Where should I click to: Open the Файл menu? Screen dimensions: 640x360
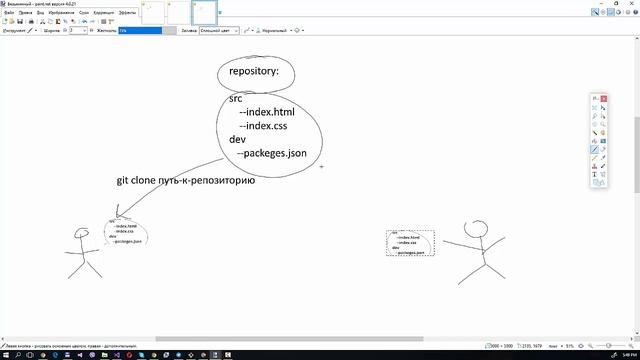9,13
